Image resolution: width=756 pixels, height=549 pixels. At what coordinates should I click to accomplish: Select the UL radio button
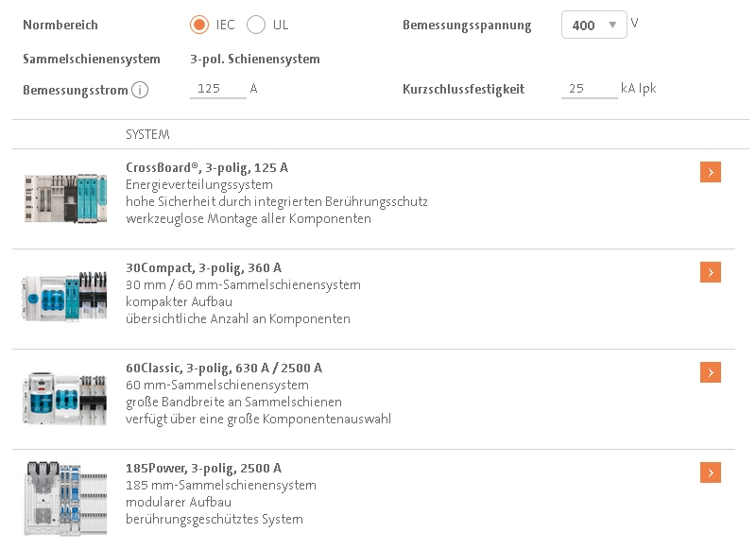click(256, 26)
